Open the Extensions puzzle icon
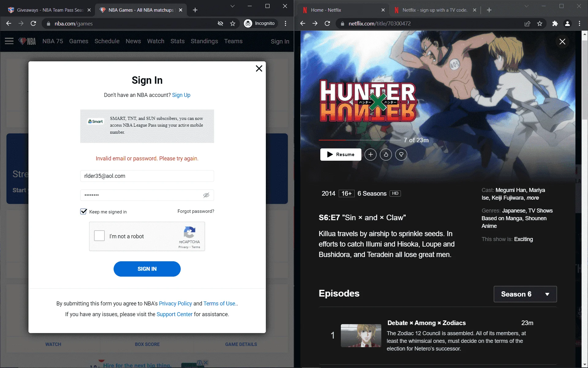Image resolution: width=588 pixels, height=368 pixels. click(555, 24)
